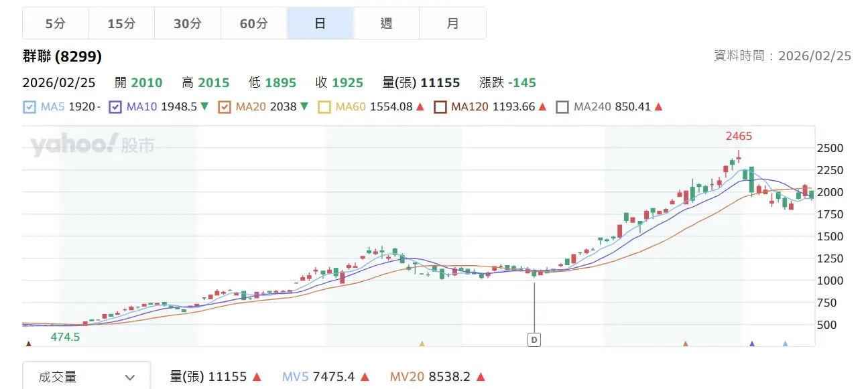Click the 2465 peak price label
Viewport: 868px width, 389px height.
pyautogui.click(x=739, y=136)
